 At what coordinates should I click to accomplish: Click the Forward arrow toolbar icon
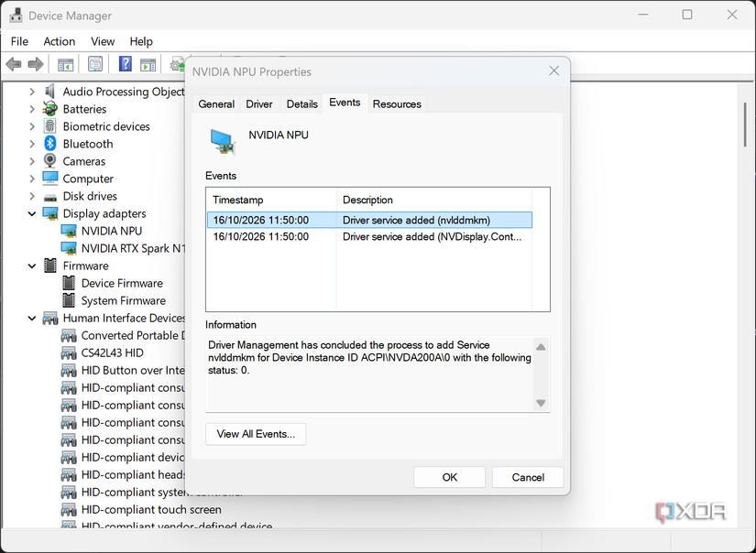point(36,64)
